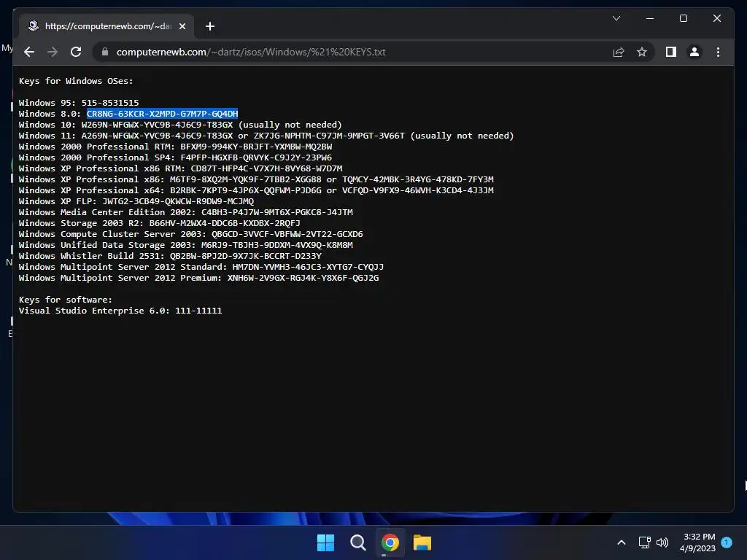Screen dimensions: 747x560
Task: Open the browser side panel
Action: (x=671, y=52)
